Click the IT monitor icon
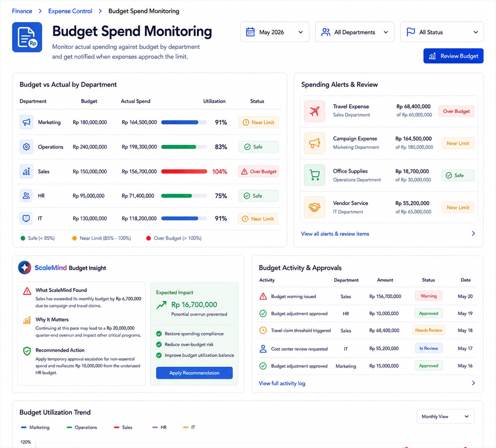 tap(26, 218)
